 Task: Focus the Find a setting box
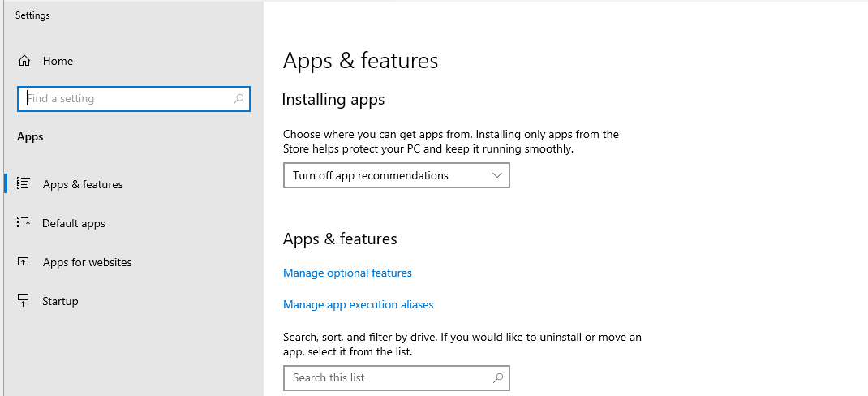(x=126, y=99)
